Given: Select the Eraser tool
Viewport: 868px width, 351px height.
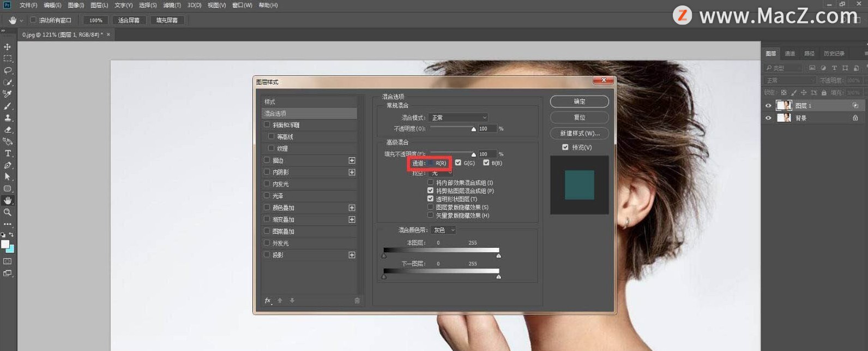Looking at the screenshot, I should coord(8,130).
